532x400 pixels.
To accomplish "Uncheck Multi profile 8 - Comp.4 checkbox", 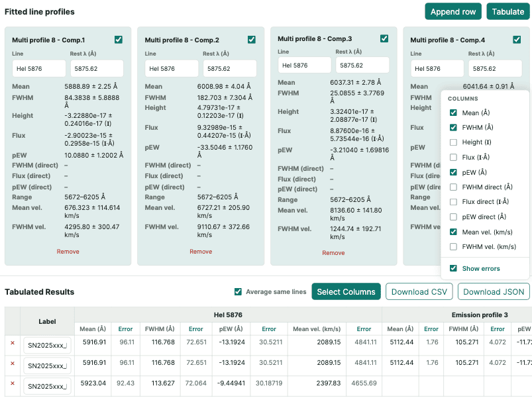I will 517,40.
